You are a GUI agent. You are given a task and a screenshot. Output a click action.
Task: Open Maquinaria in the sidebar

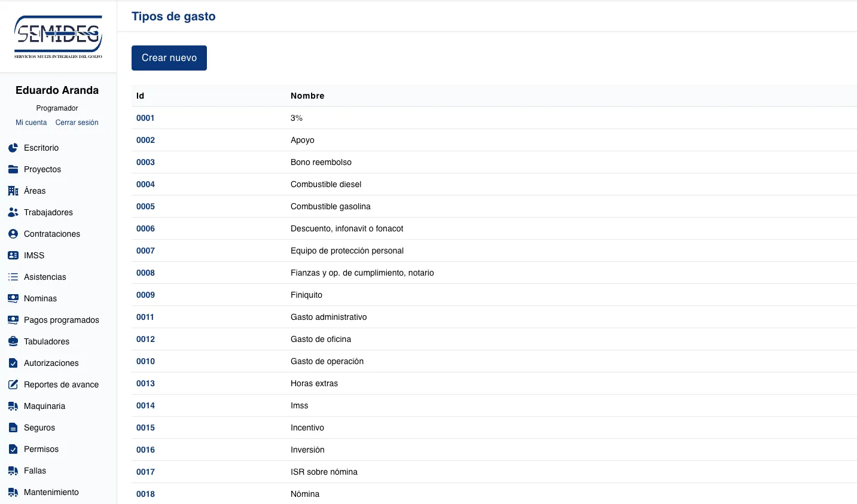[44, 406]
